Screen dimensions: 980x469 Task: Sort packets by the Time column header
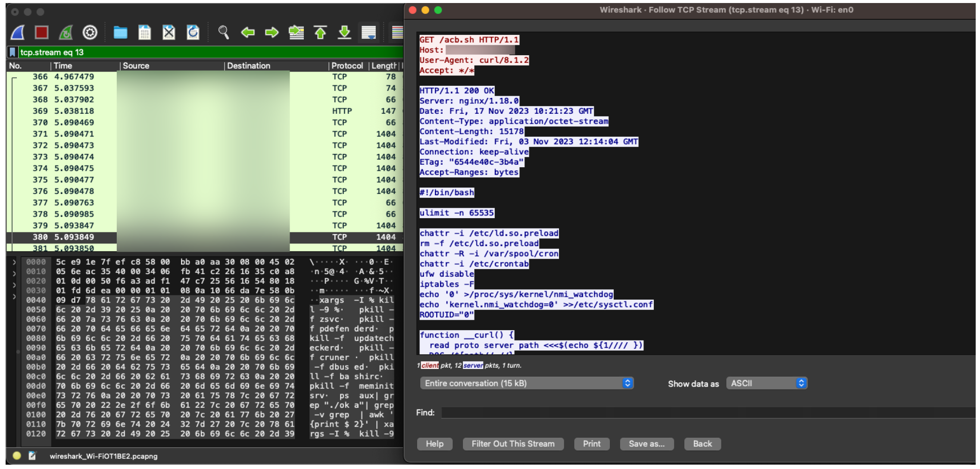coord(63,66)
